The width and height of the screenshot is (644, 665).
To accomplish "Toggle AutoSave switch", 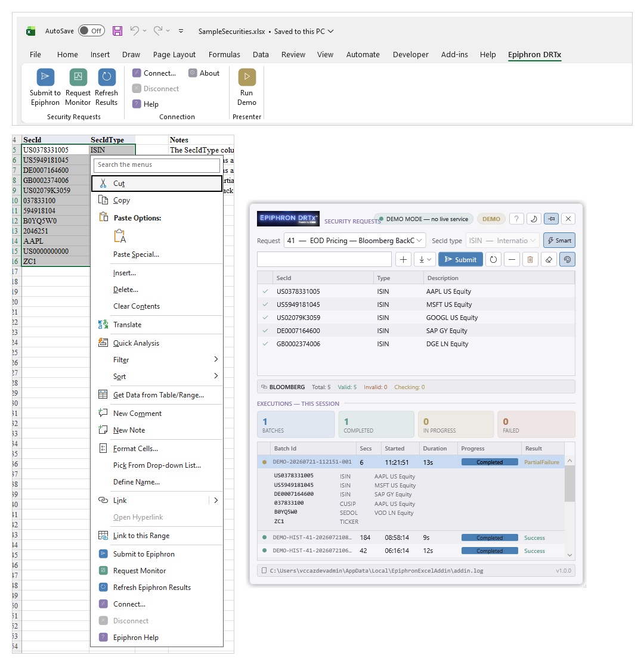I will (x=91, y=30).
